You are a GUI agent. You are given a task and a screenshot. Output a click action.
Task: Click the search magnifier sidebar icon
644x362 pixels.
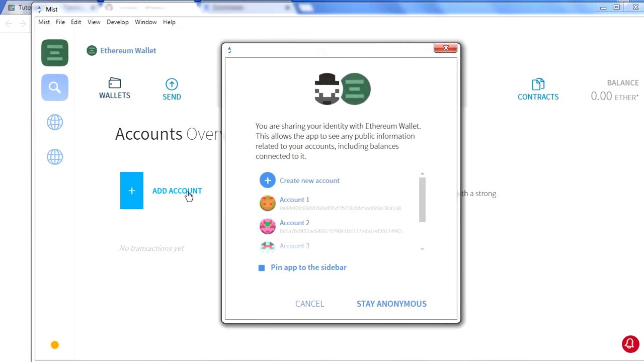[55, 87]
